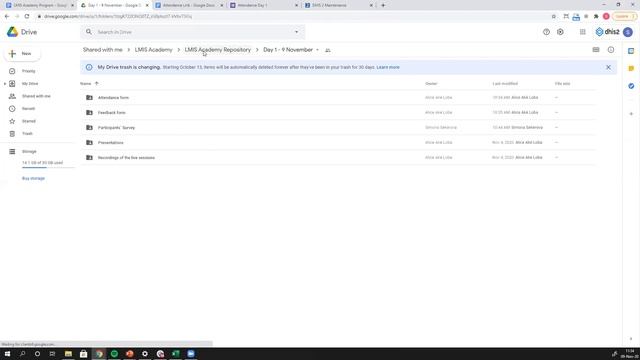Image resolution: width=640 pixels, height=360 pixels.
Task: Open the Google apps grid
Action: click(x=582, y=32)
